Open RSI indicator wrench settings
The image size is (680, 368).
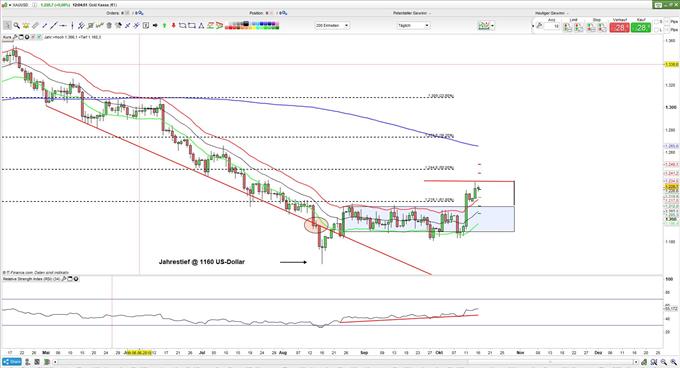point(64,279)
